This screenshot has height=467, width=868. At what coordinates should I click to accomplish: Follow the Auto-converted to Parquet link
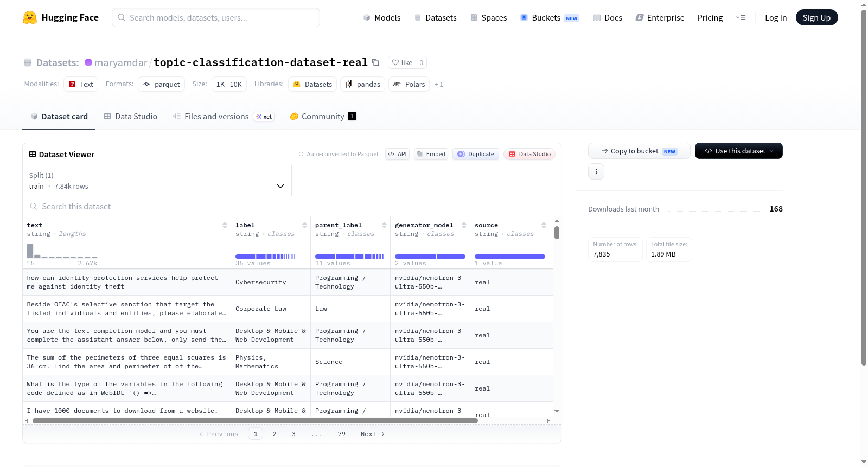[x=328, y=154]
